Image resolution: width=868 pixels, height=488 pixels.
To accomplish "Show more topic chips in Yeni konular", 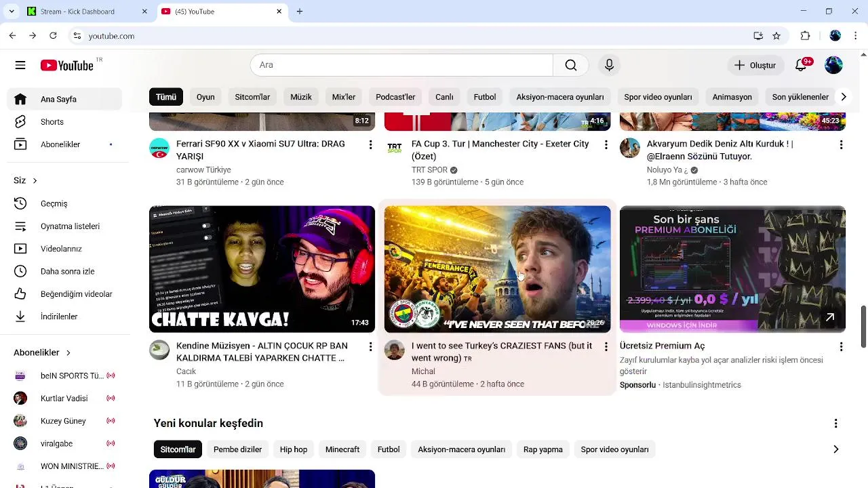I will click(x=835, y=449).
